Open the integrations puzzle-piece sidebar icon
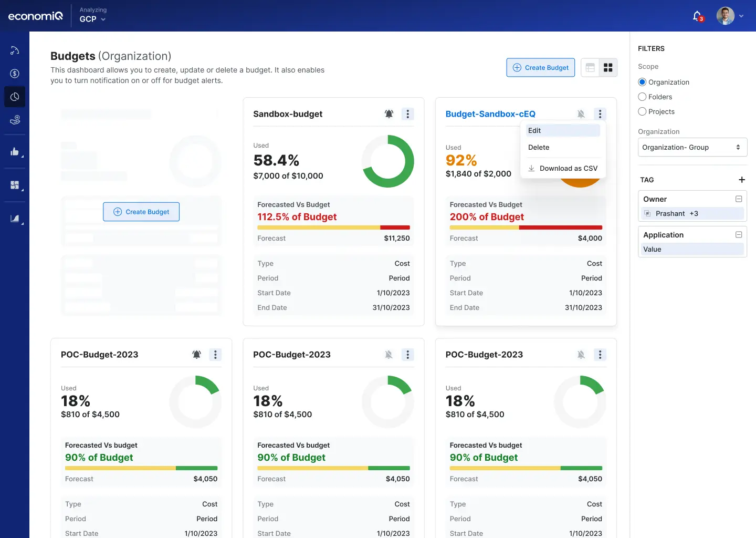Image resolution: width=756 pixels, height=538 pixels. pos(14,184)
